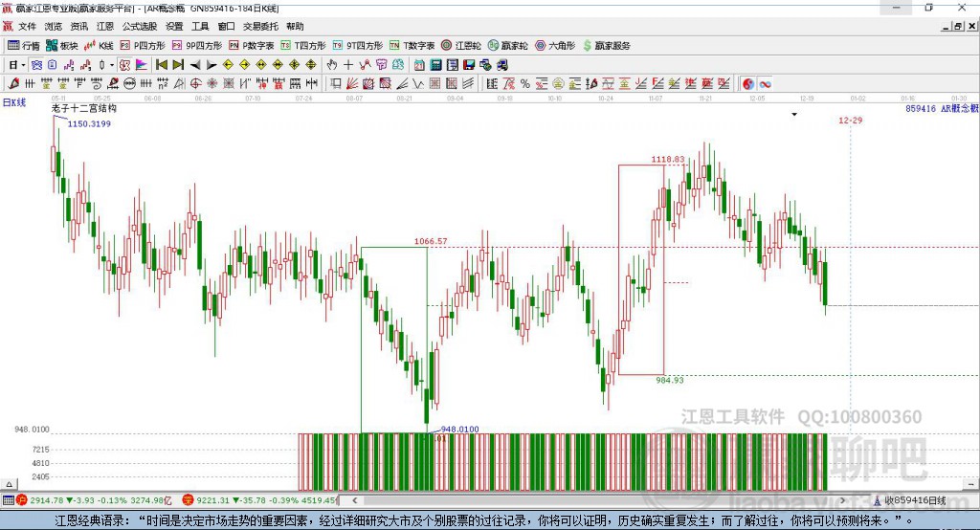Select the hand pan tool
This screenshot has height=530, width=980.
[x=332, y=64]
